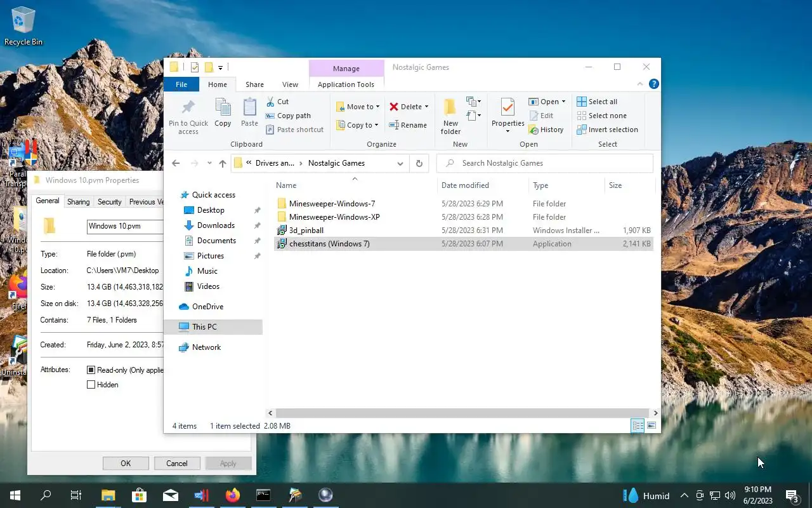Select Network in navigation pane
Screen dimensions: 812x508
coord(206,347)
